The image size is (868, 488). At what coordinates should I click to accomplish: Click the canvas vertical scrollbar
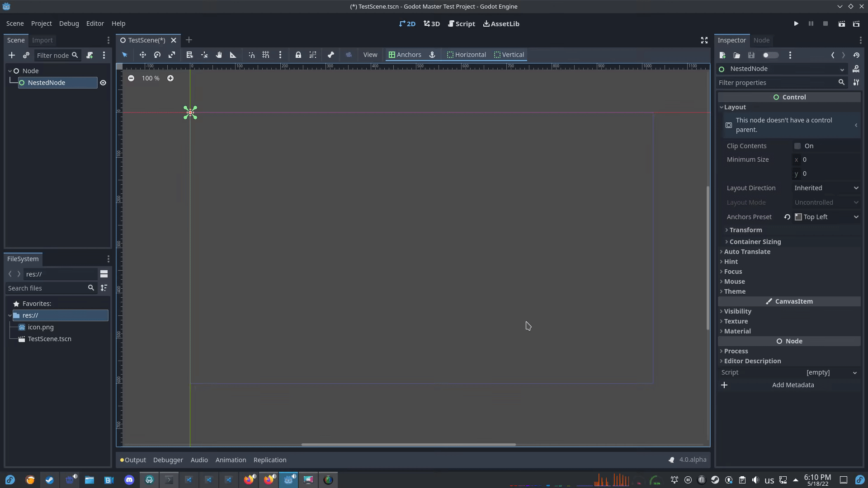708,258
